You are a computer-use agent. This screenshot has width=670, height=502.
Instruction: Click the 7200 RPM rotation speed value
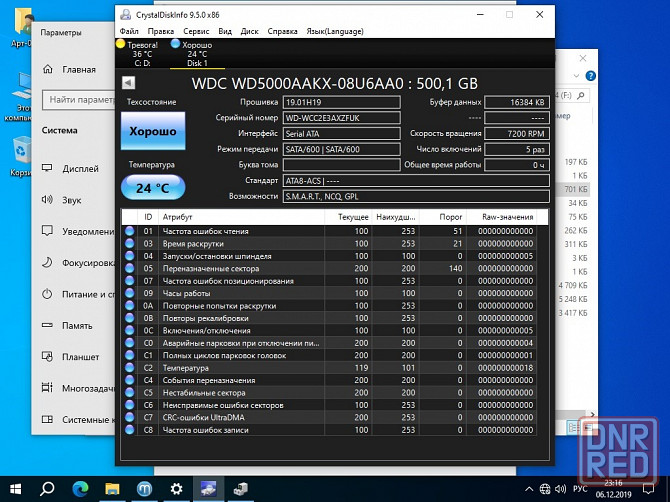tap(517, 134)
